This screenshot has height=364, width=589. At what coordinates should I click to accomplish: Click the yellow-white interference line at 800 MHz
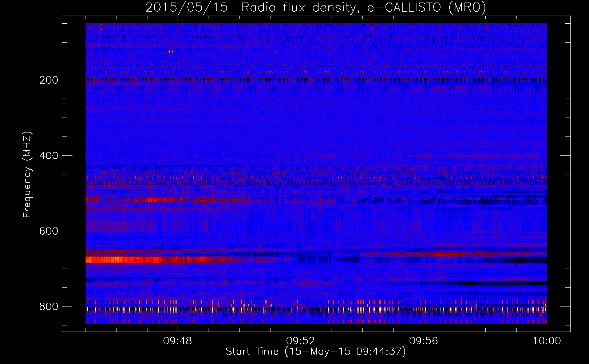(x=316, y=309)
